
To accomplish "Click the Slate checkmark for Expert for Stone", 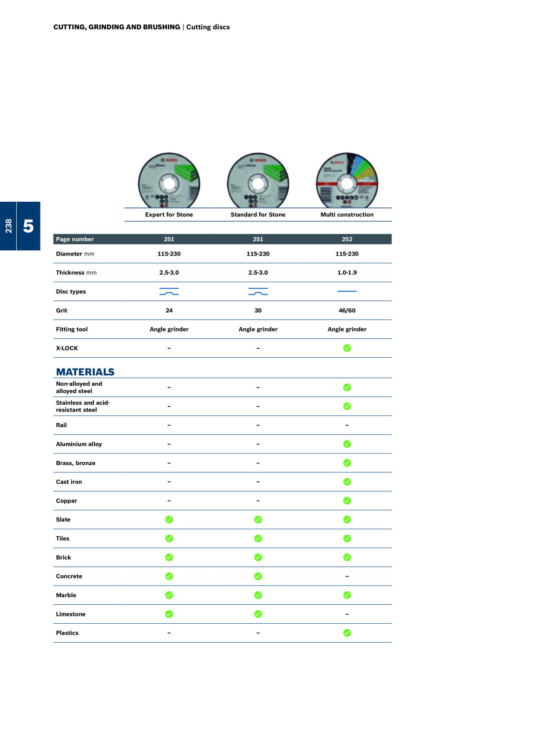I will coord(169,519).
